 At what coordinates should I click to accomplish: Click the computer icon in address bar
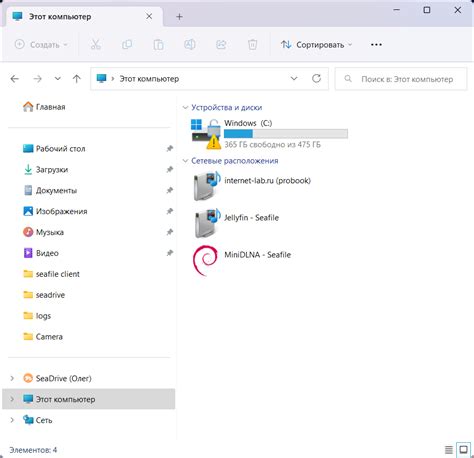(x=101, y=78)
